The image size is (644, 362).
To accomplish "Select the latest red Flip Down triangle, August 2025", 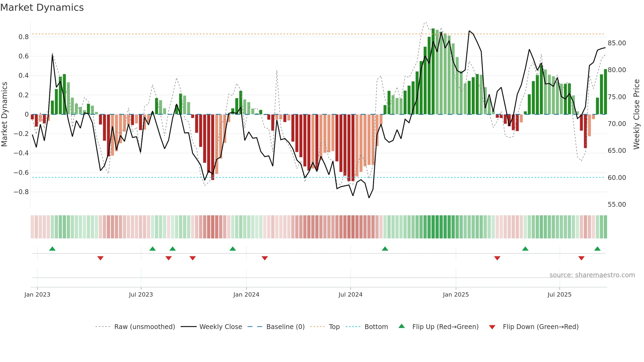I will pyautogui.click(x=581, y=258).
